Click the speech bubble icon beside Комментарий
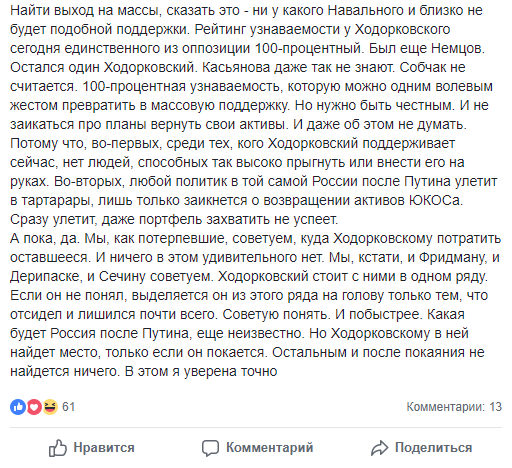 click(x=210, y=448)
